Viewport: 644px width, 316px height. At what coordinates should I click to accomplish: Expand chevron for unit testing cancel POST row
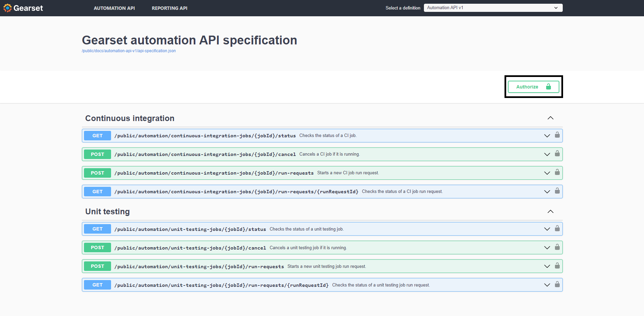coord(547,248)
